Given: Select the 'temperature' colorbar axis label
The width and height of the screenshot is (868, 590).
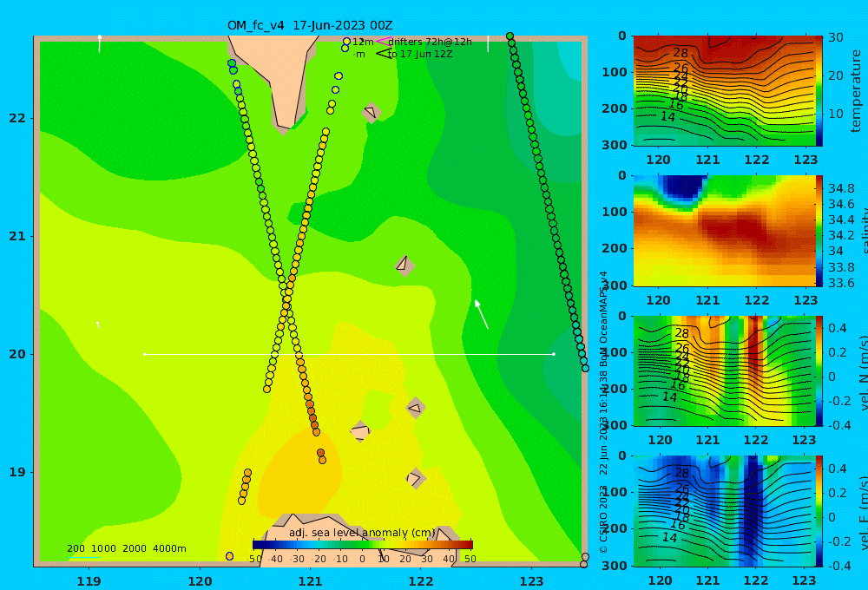Looking at the screenshot, I should pyautogui.click(x=857, y=91).
